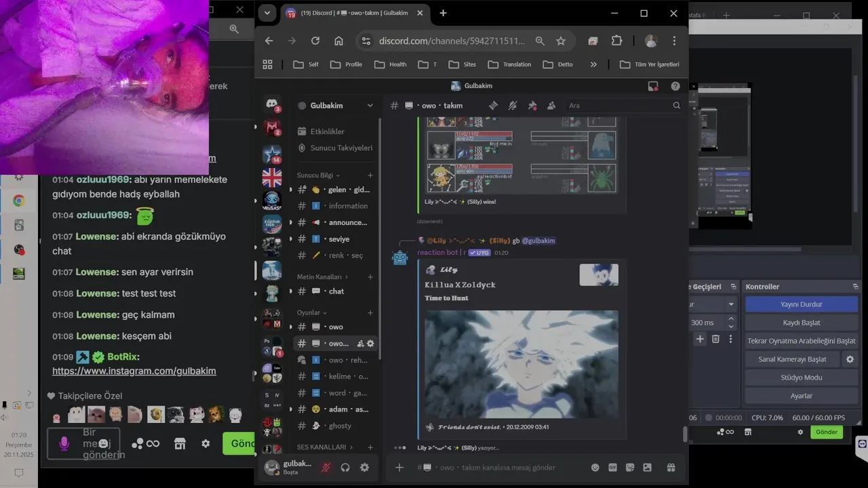Screen dimensions: 868x488
Task: Go to Chrome home page button
Action: click(338, 41)
